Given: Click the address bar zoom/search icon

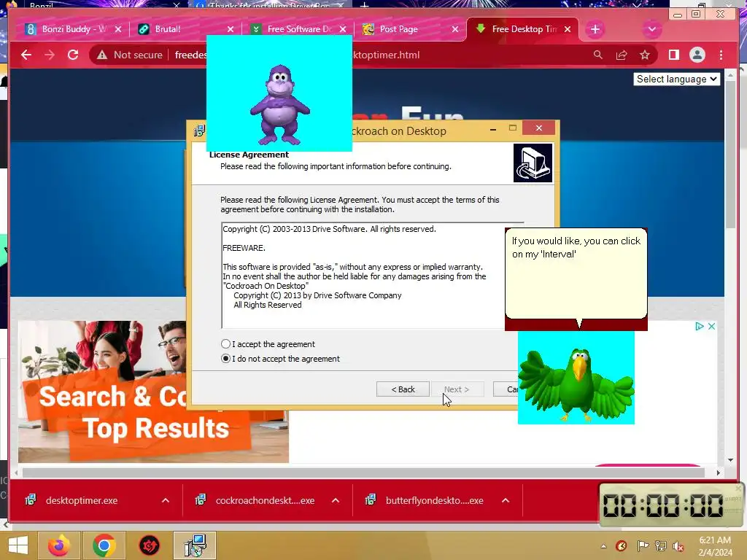Looking at the screenshot, I should click(598, 55).
